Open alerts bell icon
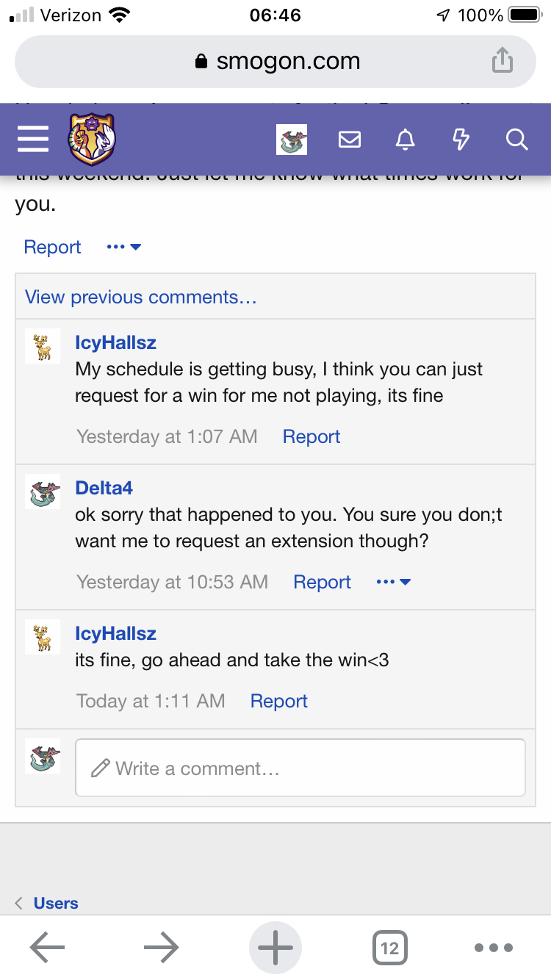The width and height of the screenshot is (551, 980). [405, 140]
